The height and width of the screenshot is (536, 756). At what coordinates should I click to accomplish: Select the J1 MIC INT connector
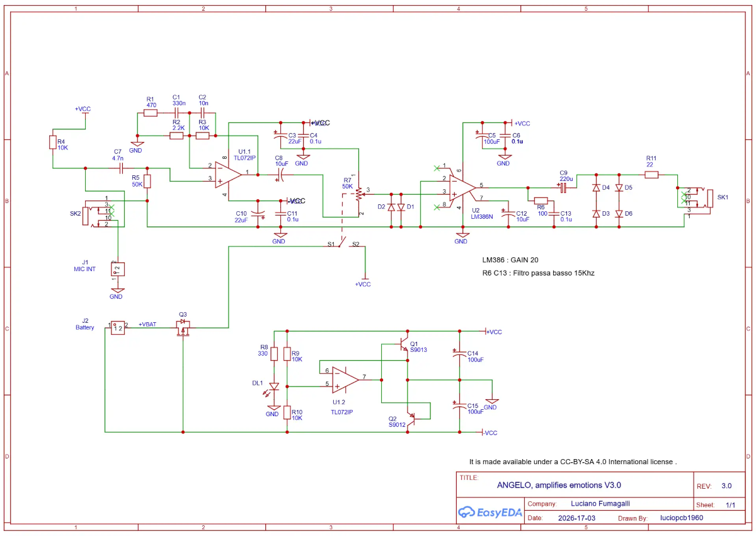pyautogui.click(x=117, y=269)
